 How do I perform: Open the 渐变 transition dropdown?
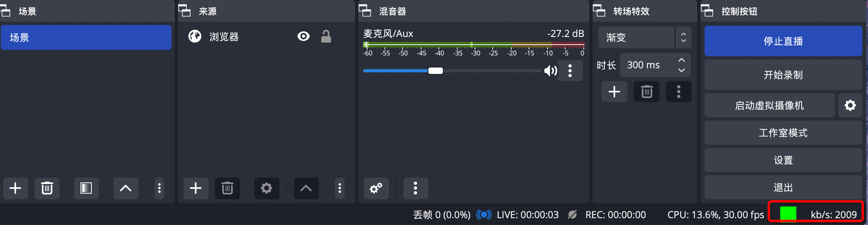click(x=645, y=37)
